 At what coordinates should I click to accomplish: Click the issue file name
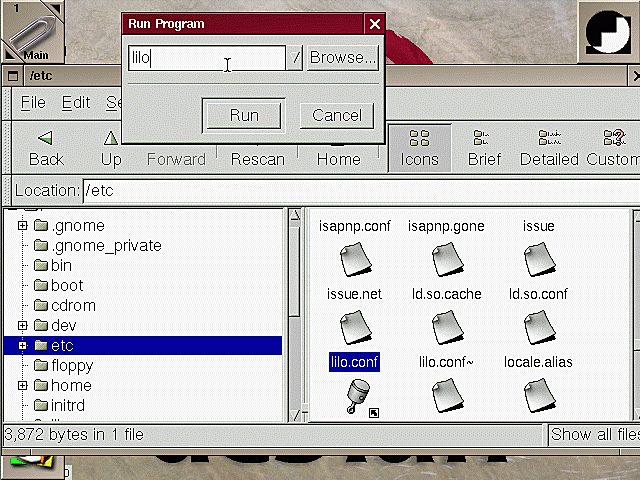tap(538, 226)
